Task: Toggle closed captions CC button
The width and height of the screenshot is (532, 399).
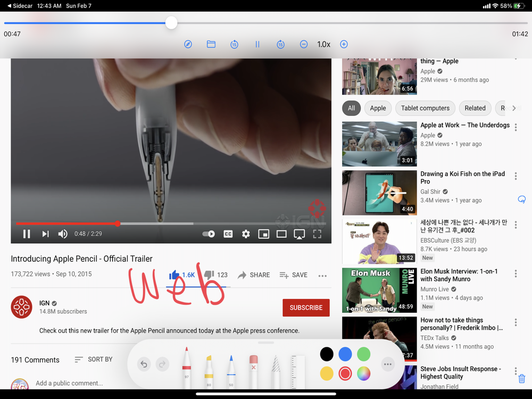Action: [228, 234]
